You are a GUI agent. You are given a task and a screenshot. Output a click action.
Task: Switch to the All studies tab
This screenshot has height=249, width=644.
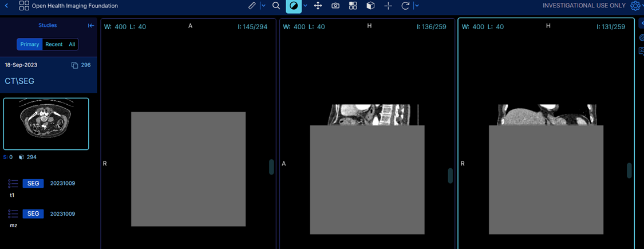[x=72, y=45]
